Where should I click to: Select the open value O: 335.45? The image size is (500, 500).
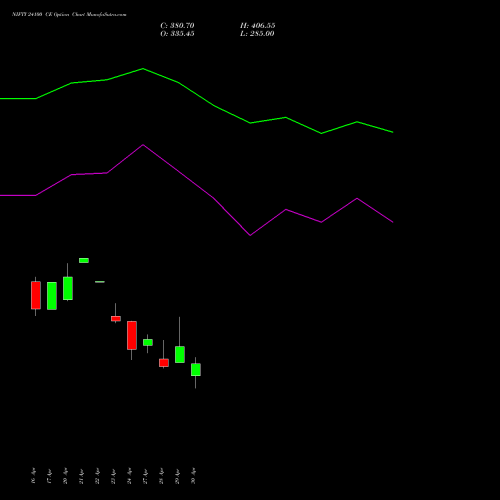pyautogui.click(x=177, y=33)
